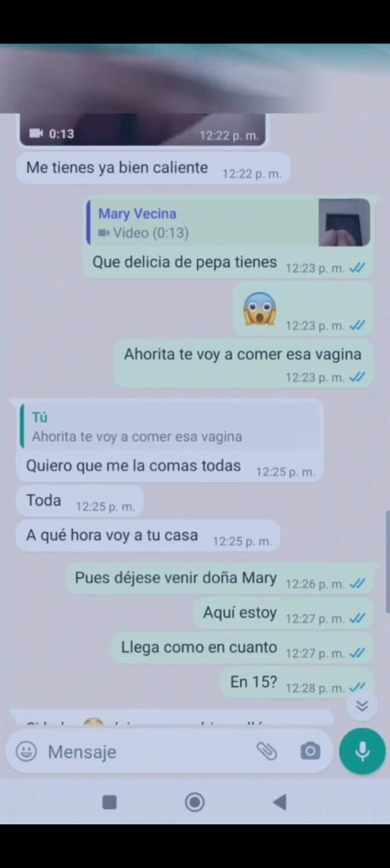Screen dimensions: 390x868
Task: Open the camera from the message bar
Action: coord(310,752)
